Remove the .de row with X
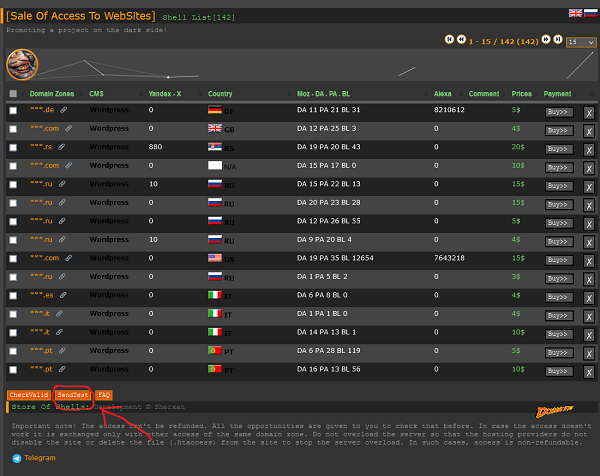The image size is (600, 476). coord(589,113)
